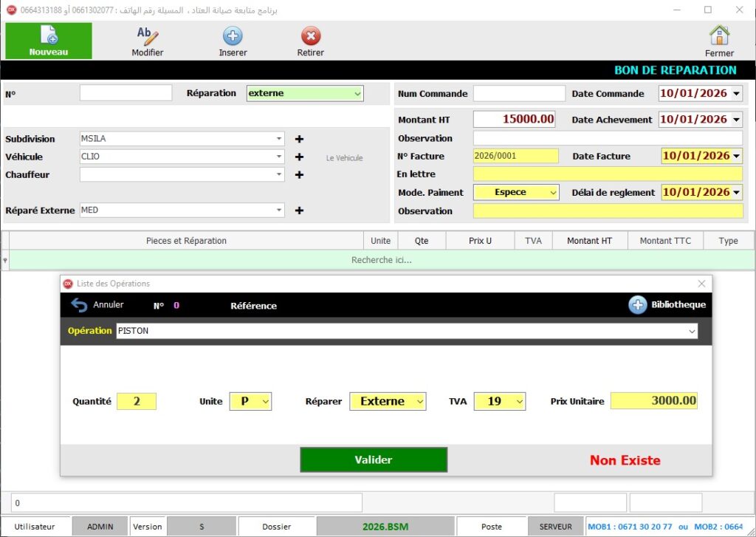Viewport: 756px width, 537px height.
Task: Expand the Réparation type dropdown
Action: click(357, 94)
